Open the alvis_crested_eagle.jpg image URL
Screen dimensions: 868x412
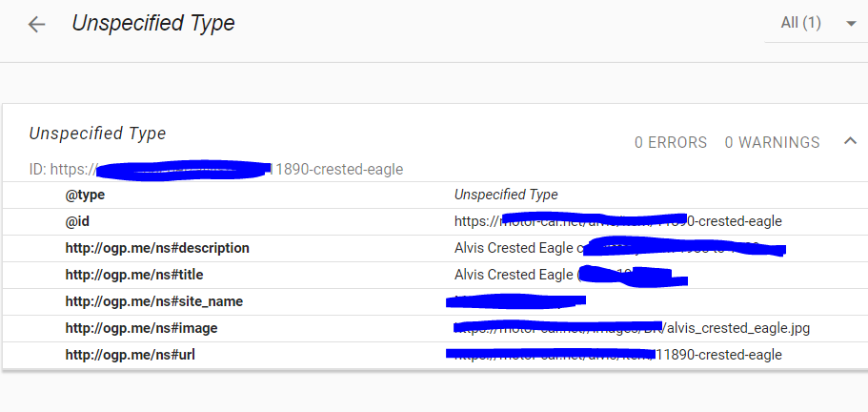coord(632,328)
